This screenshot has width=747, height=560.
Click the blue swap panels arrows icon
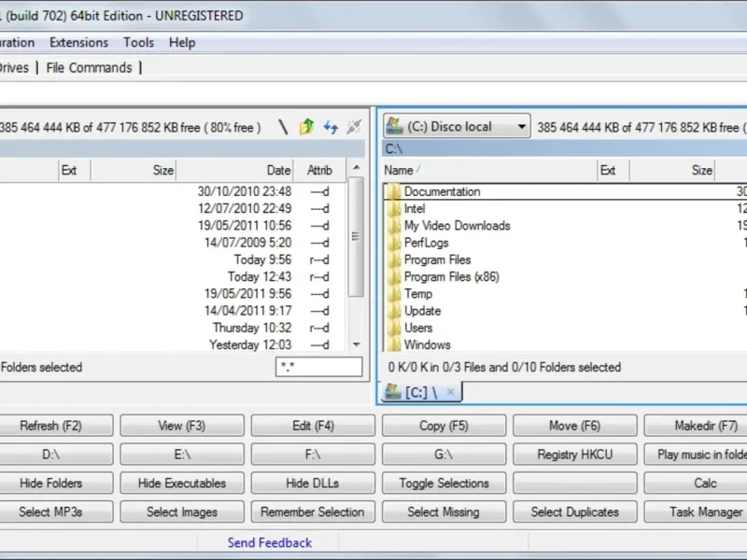pyautogui.click(x=331, y=127)
